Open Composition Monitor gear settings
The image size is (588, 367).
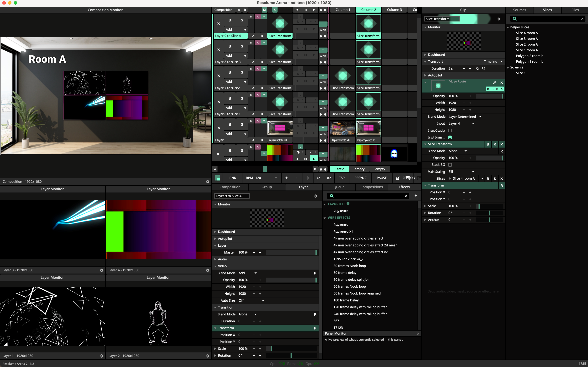click(x=208, y=182)
